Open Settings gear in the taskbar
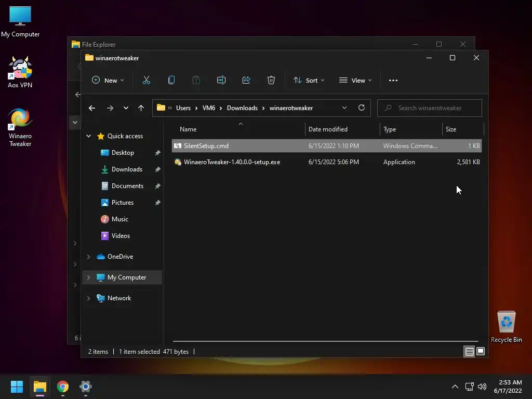 [x=86, y=387]
